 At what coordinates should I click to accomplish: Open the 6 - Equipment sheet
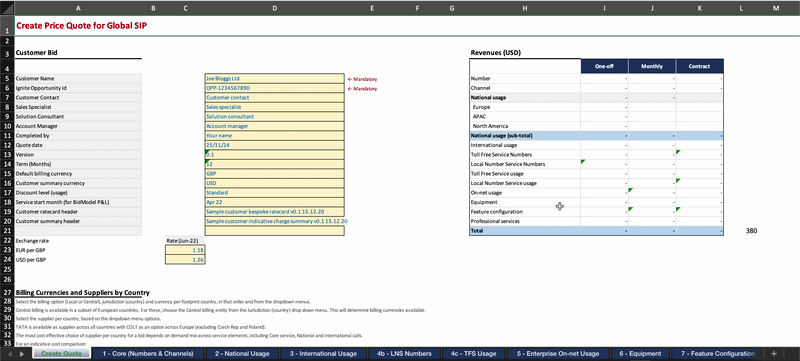tap(640, 353)
